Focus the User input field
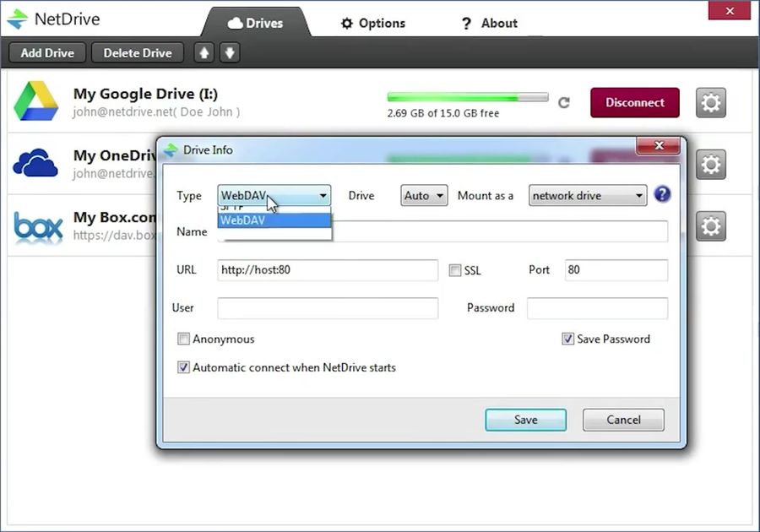Screen dimensions: 760x532 point(328,308)
